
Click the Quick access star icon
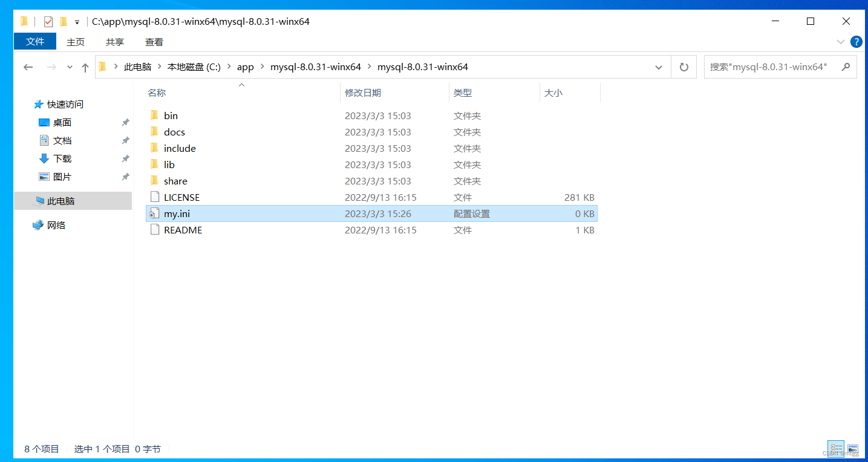tap(39, 105)
